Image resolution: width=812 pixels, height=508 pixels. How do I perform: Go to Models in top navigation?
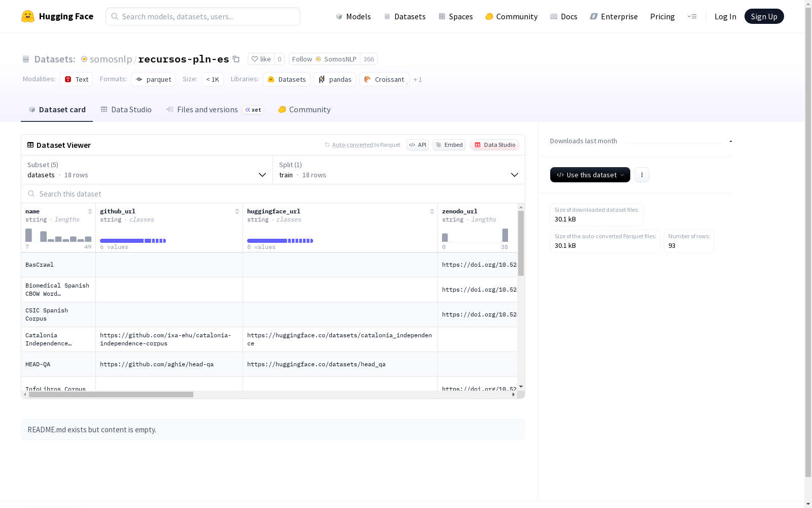point(353,16)
